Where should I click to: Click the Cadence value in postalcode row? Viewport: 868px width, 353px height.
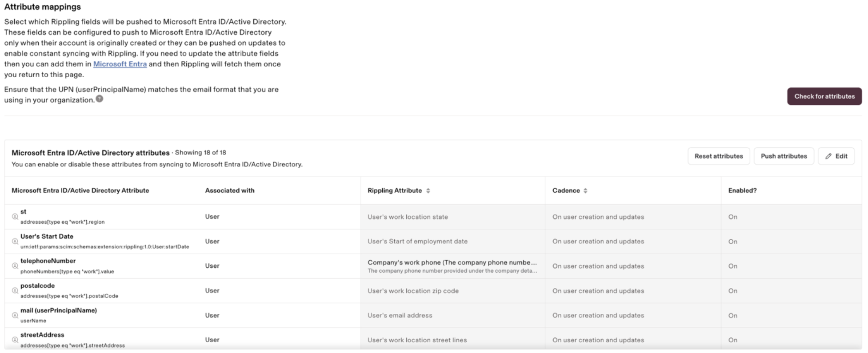(x=598, y=291)
